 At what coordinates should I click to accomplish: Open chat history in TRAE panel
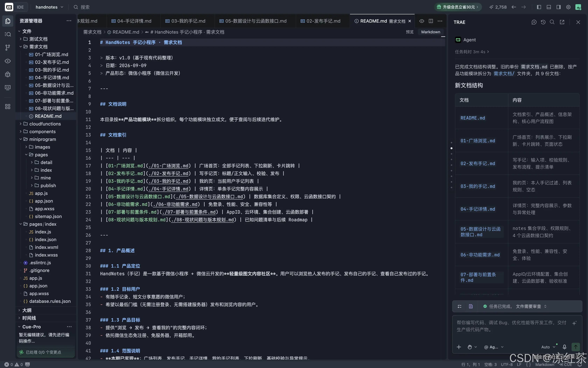click(x=543, y=22)
